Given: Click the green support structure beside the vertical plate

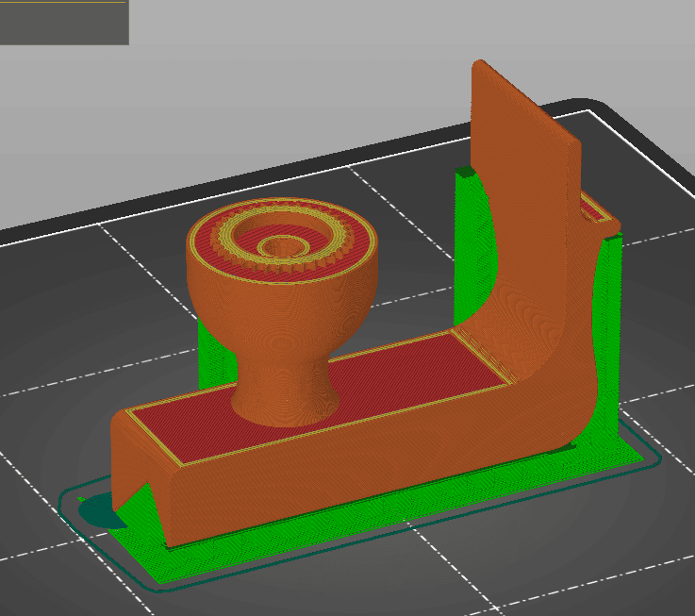Looking at the screenshot, I should point(473,248).
